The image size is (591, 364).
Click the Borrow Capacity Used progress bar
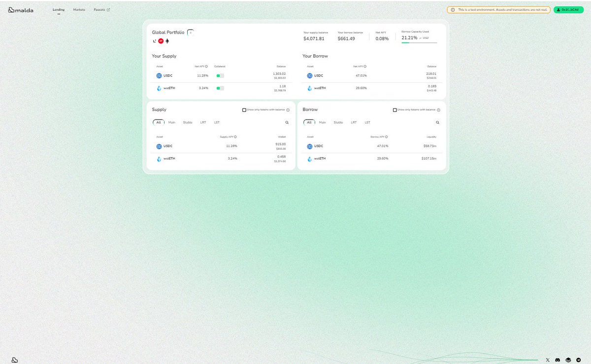(x=419, y=43)
